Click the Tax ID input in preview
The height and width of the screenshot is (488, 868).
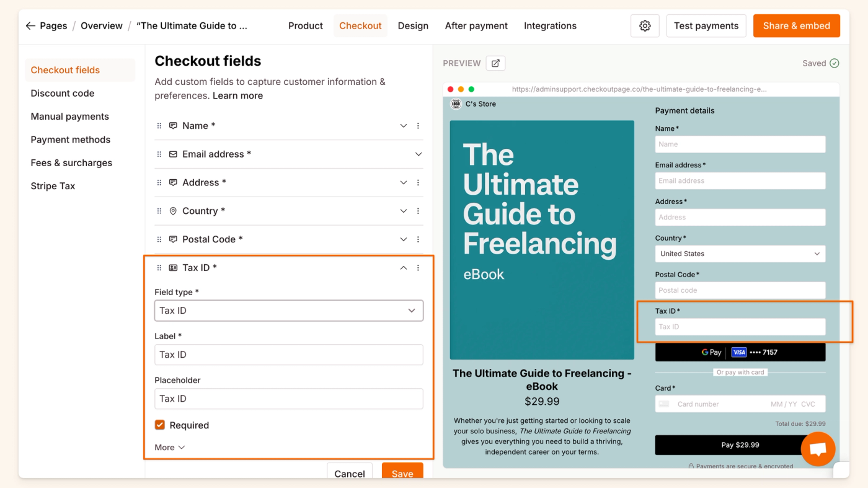[x=740, y=327]
